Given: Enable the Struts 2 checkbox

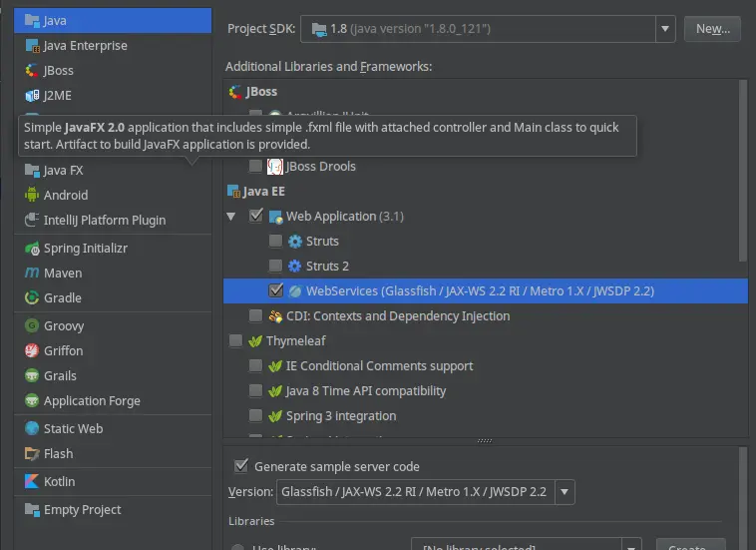Looking at the screenshot, I should pyautogui.click(x=275, y=266).
